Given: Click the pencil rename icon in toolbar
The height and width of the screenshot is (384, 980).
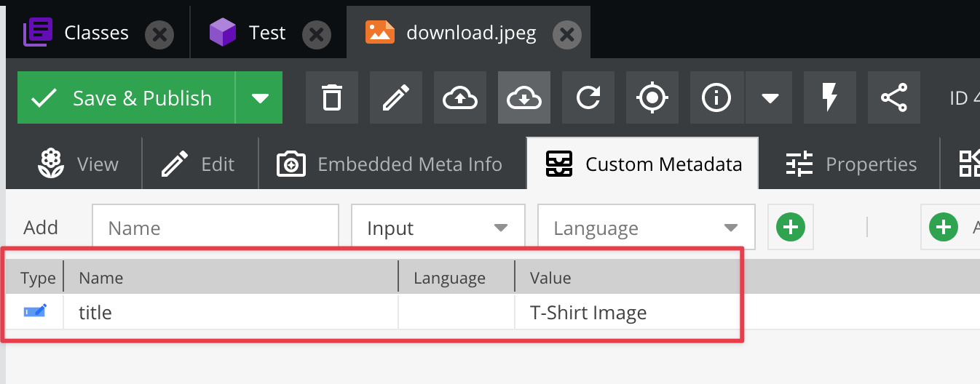Looking at the screenshot, I should pos(396,97).
